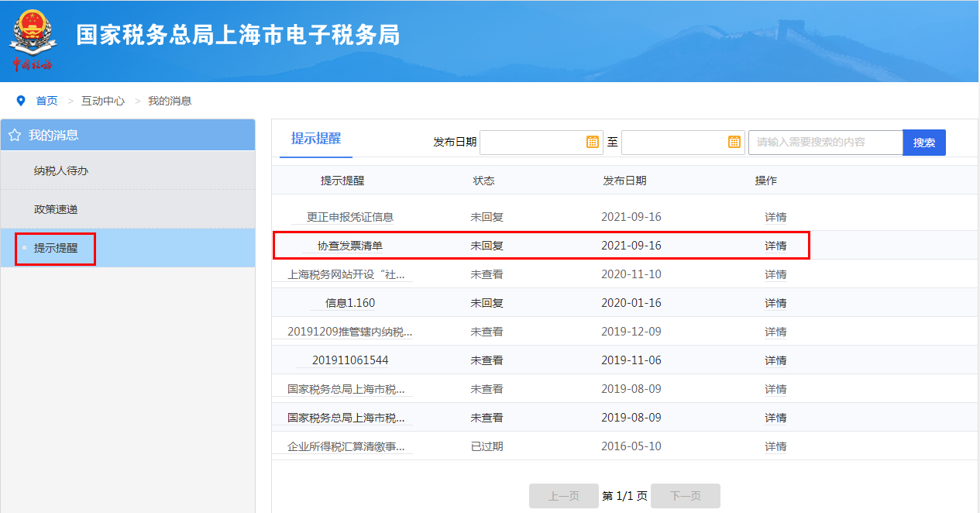Click the start publish date field
Viewport: 980px width, 513px height.
click(x=533, y=143)
